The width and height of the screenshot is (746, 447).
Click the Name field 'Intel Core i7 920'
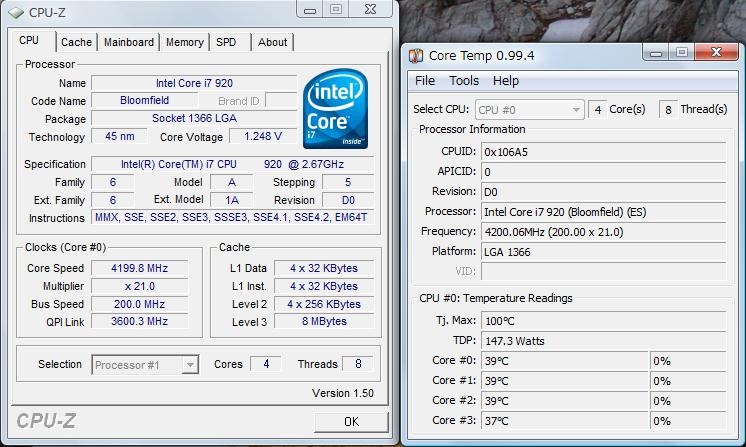(x=194, y=83)
